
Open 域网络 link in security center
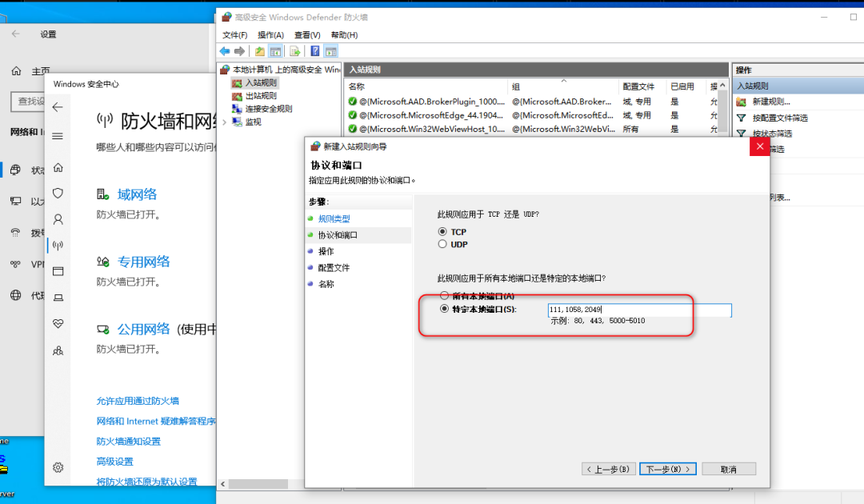click(138, 194)
